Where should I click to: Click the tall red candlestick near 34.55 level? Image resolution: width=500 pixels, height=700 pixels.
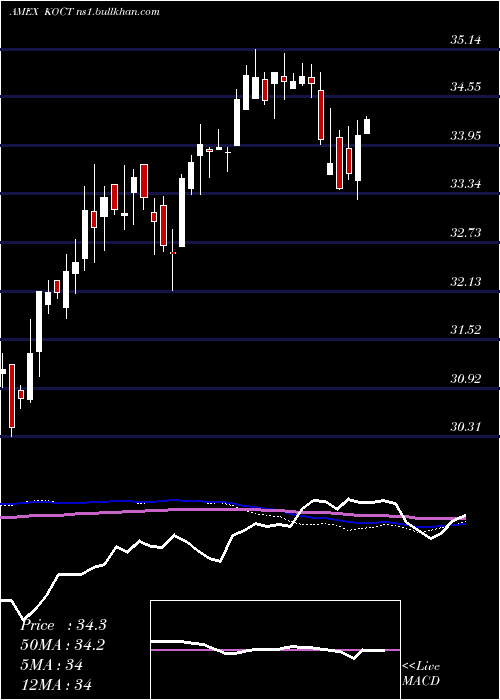click(x=321, y=115)
